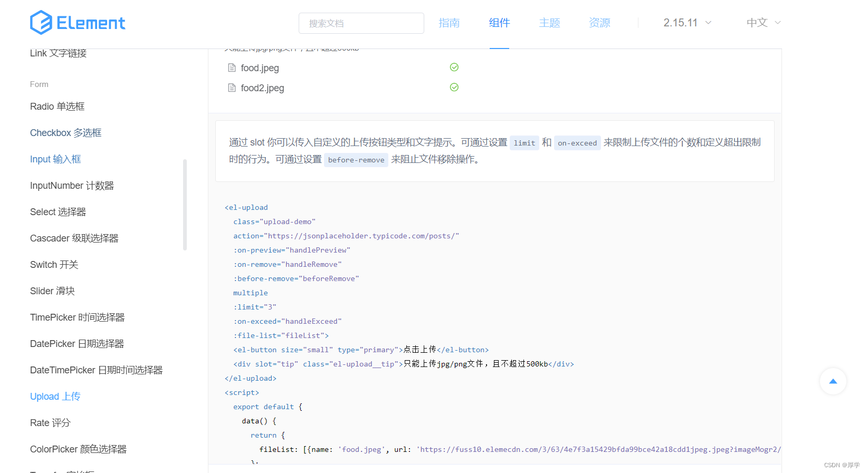The width and height of the screenshot is (868, 473).
Task: Click the :before-remove="beforeRemove" code line
Action: pos(296,279)
